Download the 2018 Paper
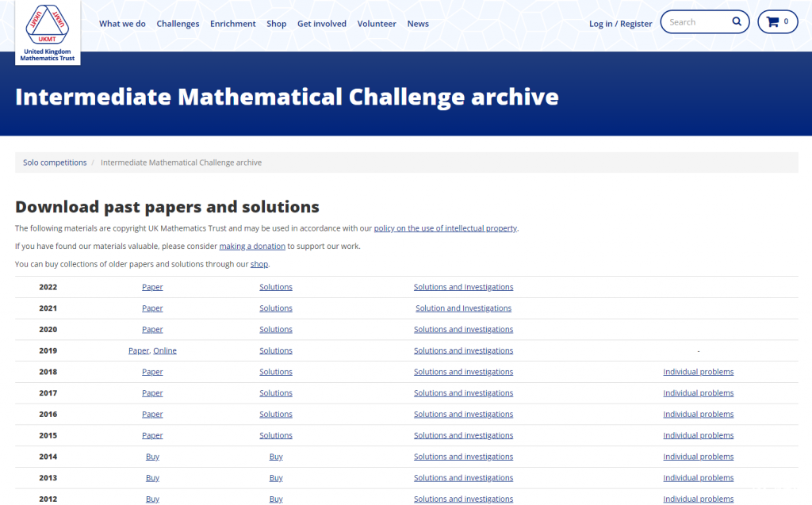812x505 pixels. (152, 372)
